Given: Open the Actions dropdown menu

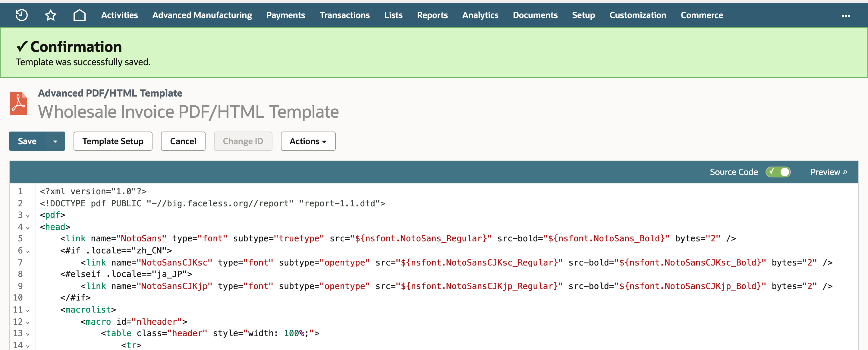Looking at the screenshot, I should click(308, 141).
